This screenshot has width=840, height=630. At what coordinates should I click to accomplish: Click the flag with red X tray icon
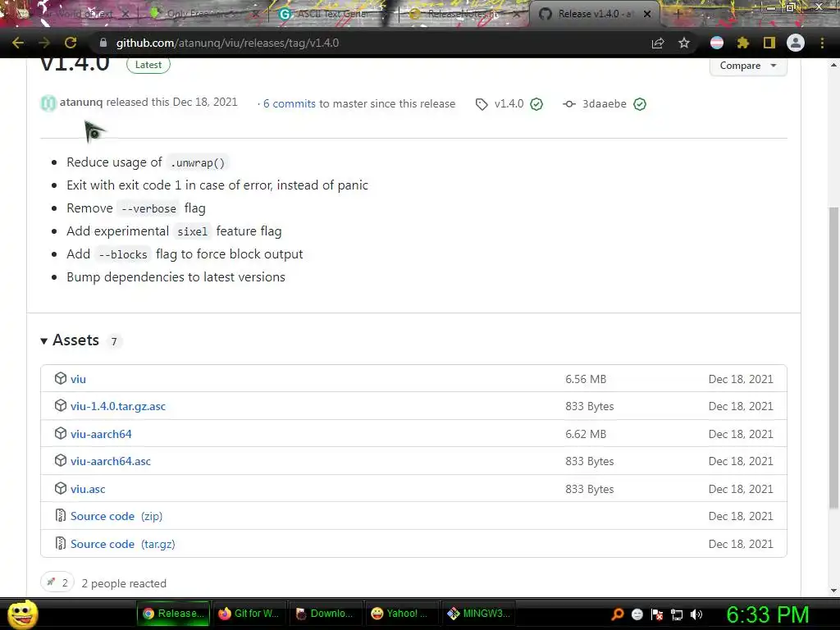click(x=657, y=614)
